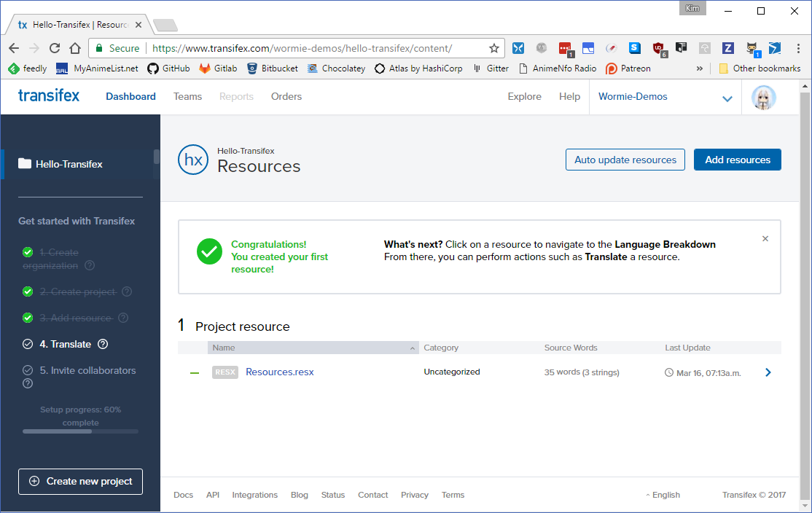Open the Resources.resx link
This screenshot has width=812, height=513.
coord(280,372)
